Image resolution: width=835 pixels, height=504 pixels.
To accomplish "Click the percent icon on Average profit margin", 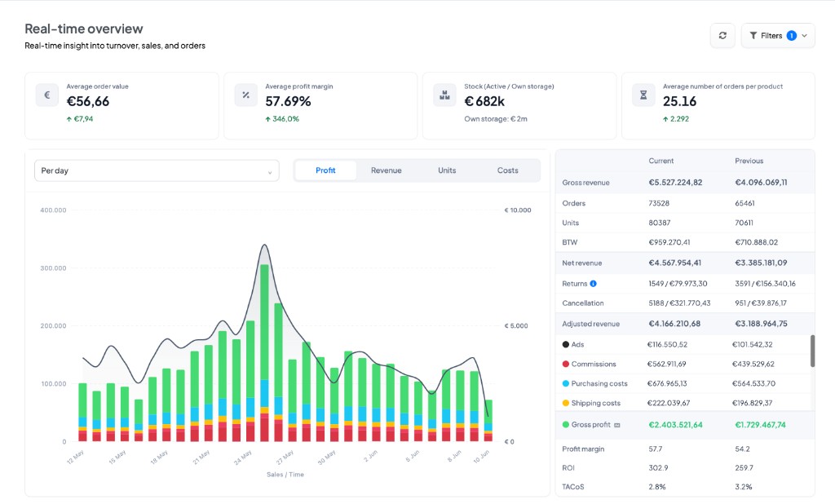I will click(x=246, y=95).
